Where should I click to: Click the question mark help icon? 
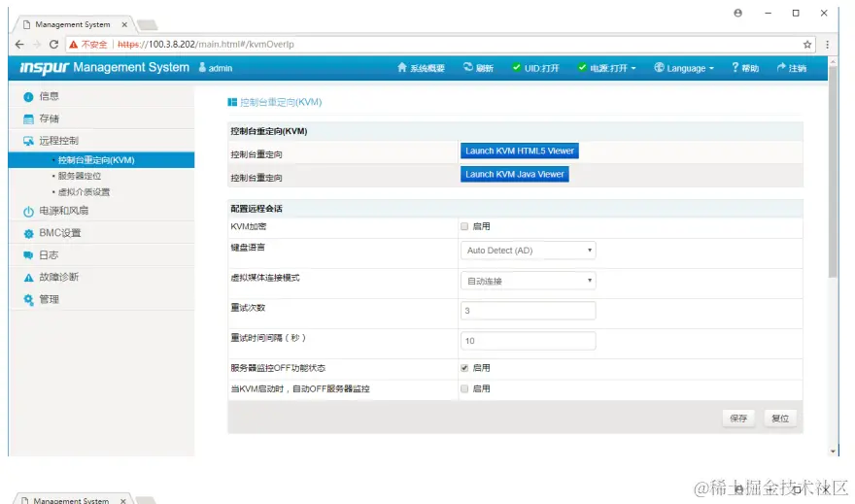735,67
